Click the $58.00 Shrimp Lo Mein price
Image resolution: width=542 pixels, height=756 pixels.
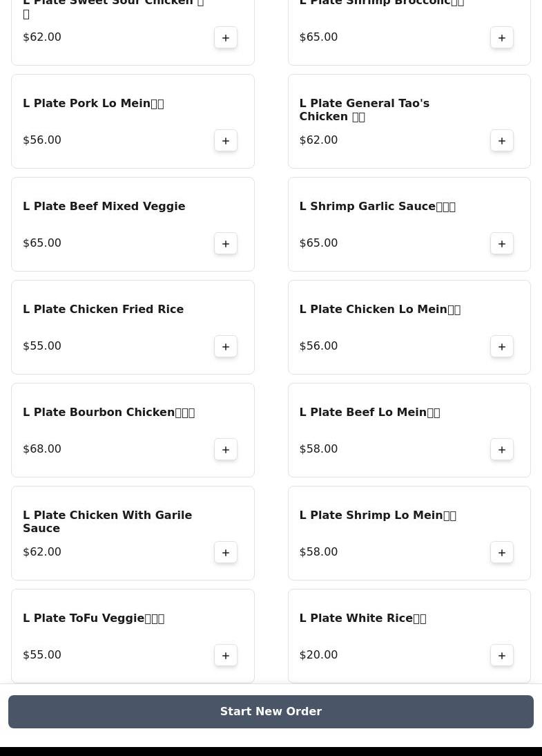click(x=318, y=552)
